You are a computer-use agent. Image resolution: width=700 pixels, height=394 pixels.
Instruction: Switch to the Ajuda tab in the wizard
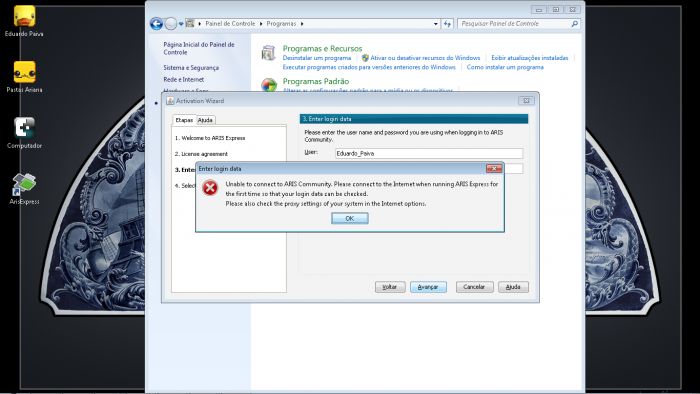(205, 120)
